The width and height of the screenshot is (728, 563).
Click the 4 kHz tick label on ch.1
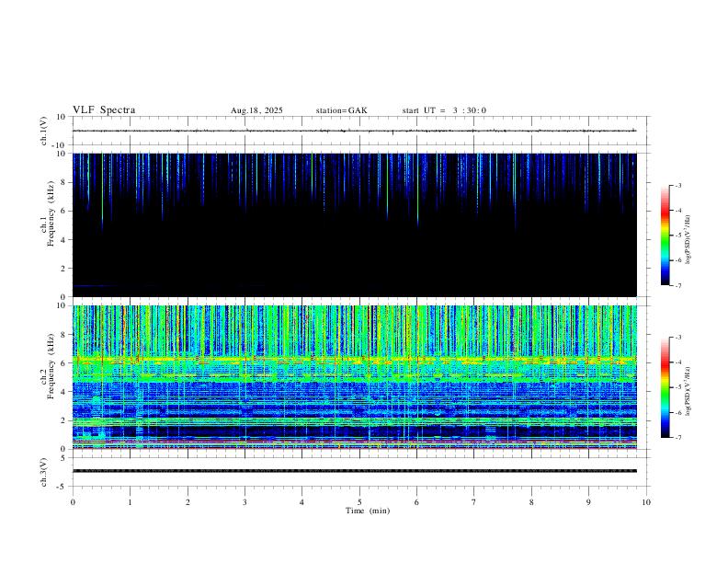[x=63, y=239]
